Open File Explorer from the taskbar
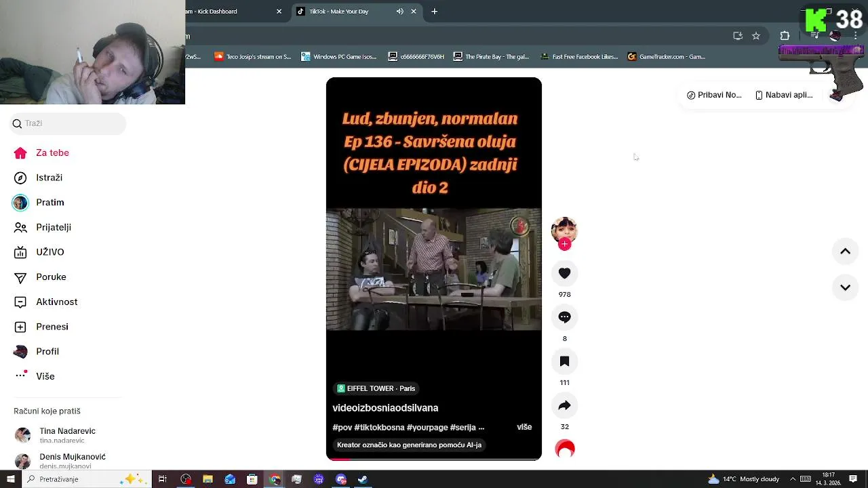The height and width of the screenshot is (488, 868). (208, 479)
